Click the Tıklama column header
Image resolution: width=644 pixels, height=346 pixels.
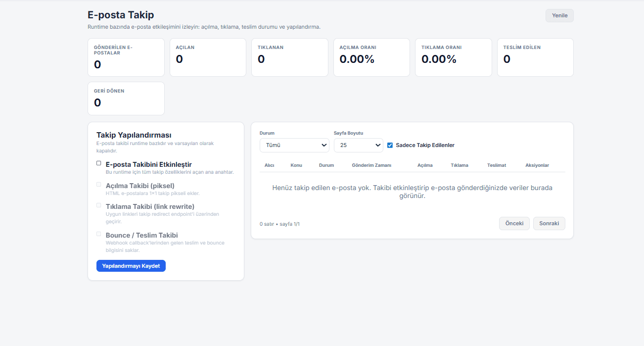[x=460, y=165]
